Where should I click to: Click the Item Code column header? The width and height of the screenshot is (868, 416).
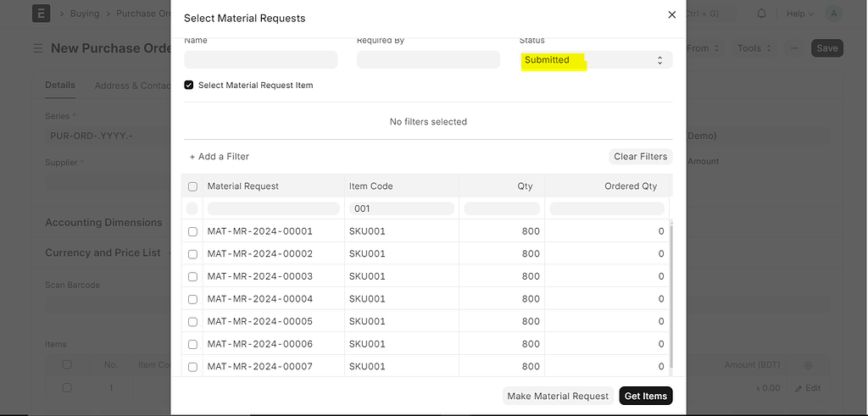371,186
